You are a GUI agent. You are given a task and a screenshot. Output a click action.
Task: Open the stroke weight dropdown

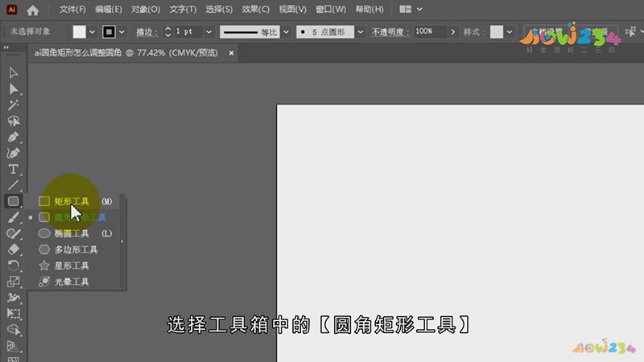[x=209, y=31]
